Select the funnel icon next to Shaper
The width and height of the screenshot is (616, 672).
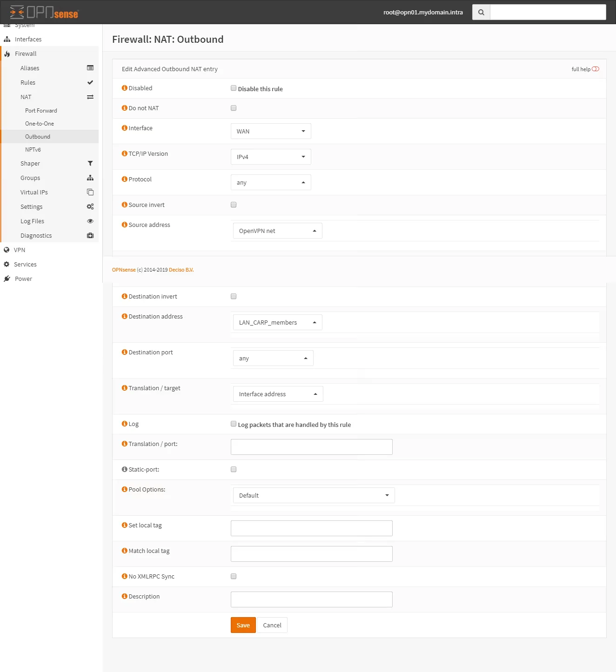coord(90,163)
